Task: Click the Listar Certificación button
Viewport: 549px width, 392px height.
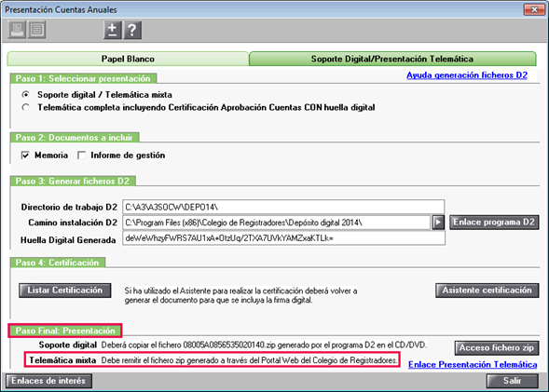Action: [65, 291]
